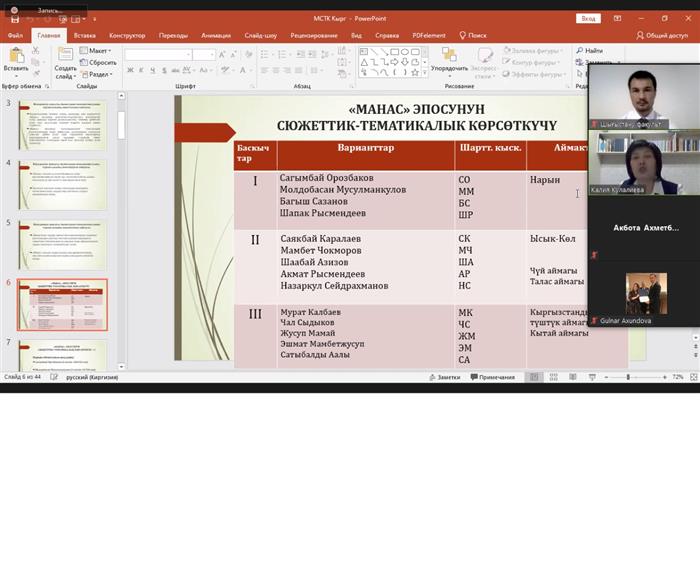Image resolution: width=700 pixels, height=574 pixels.
Task: Click the zoom slider in status bar
Action: pos(628,377)
